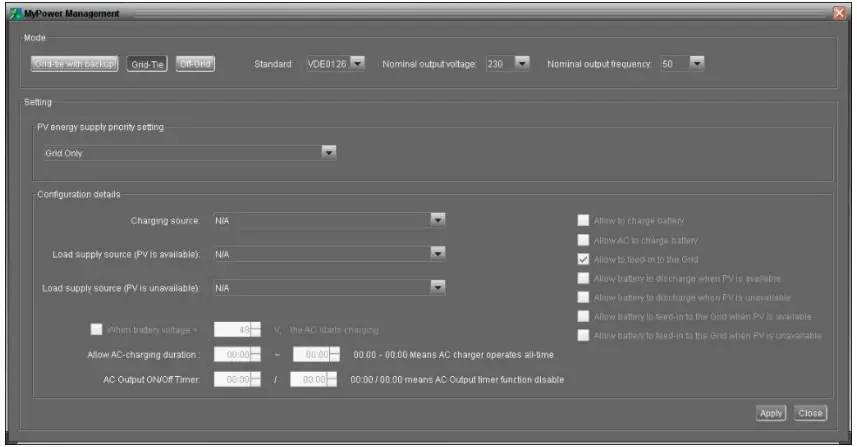This screenshot has height=447, width=857.
Task: Select Off-Grid mode
Action: 195,64
